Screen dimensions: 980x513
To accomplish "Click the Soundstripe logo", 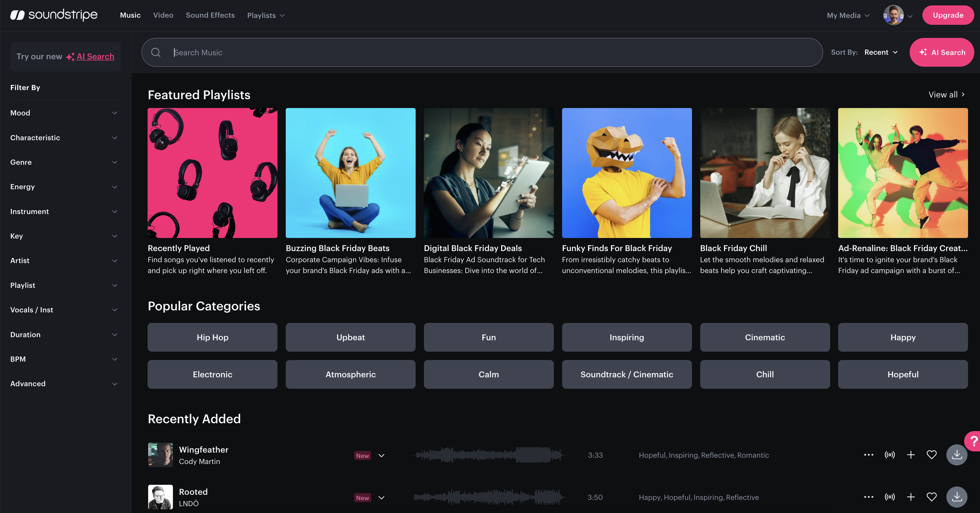I will tap(54, 15).
